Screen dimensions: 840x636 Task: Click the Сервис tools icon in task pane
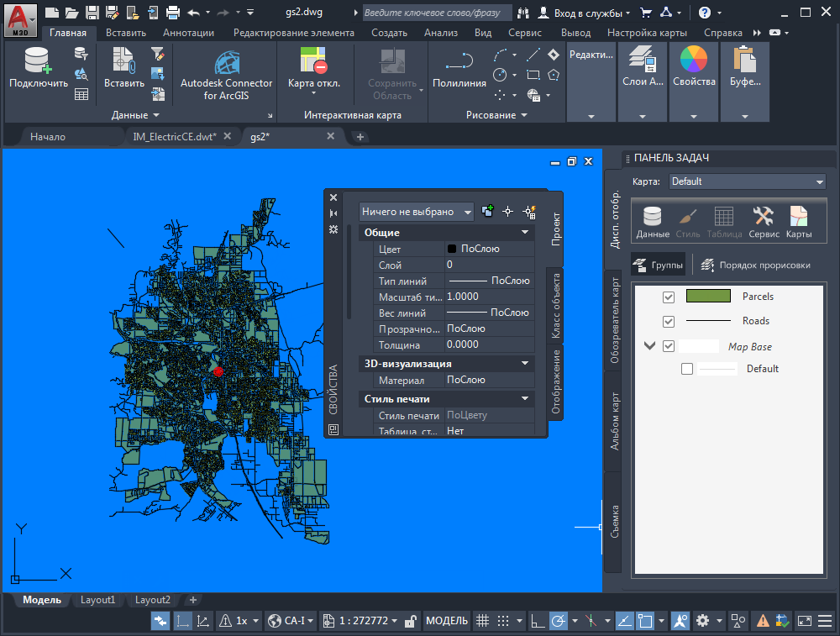[763, 223]
